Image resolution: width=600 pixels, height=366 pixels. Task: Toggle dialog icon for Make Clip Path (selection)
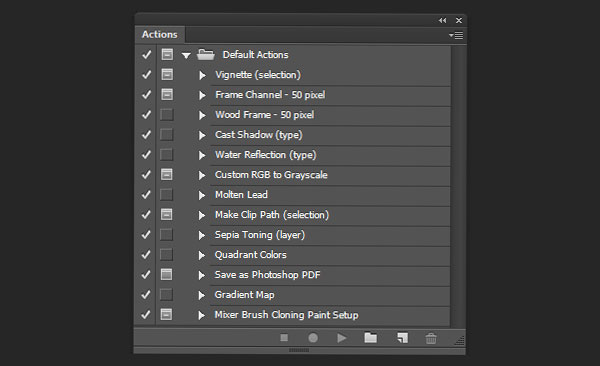coord(166,214)
